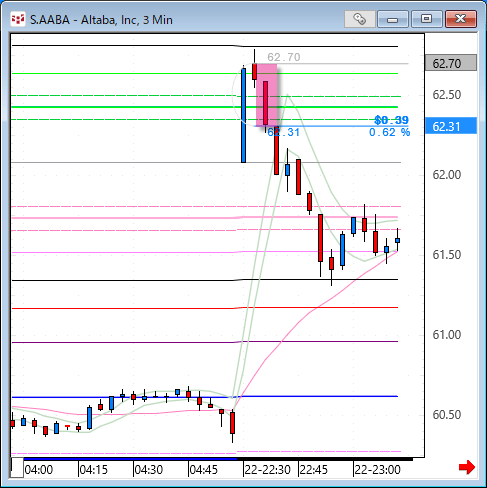The image size is (487, 488).
Task: Click the $0.39 measurement value text
Action: tap(391, 120)
